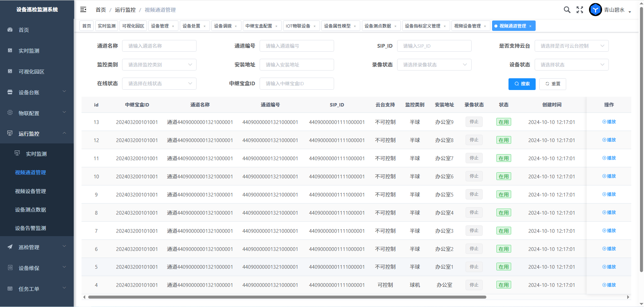Image resolution: width=644 pixels, height=307 pixels.
Task: Open 首页 from the sidebar
Action: coord(23,30)
